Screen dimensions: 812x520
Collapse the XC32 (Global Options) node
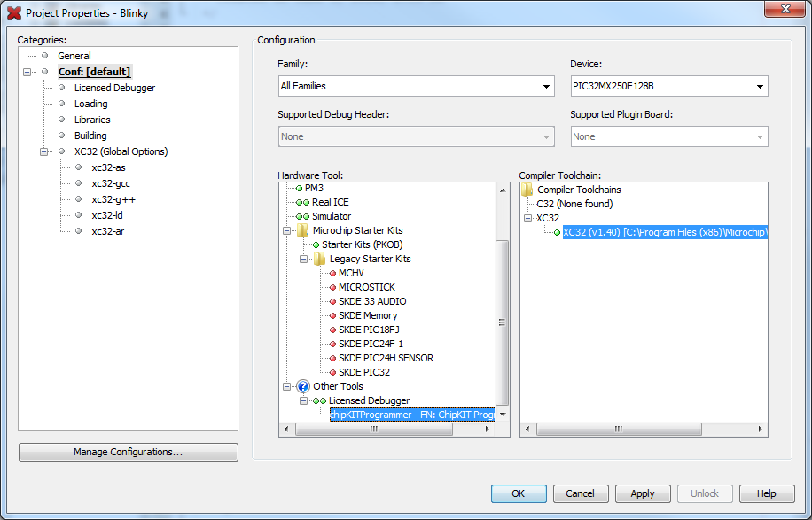click(x=43, y=151)
